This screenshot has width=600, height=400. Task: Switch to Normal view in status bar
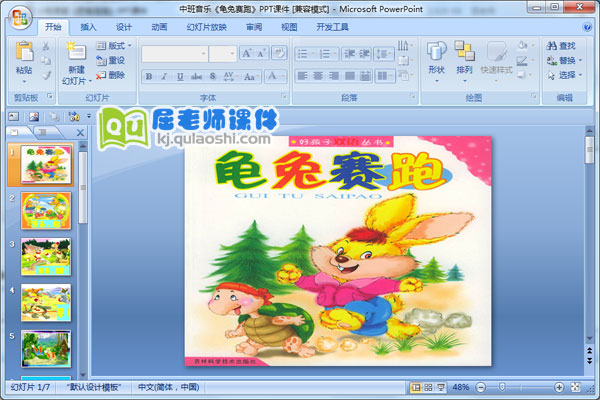pyautogui.click(x=416, y=387)
